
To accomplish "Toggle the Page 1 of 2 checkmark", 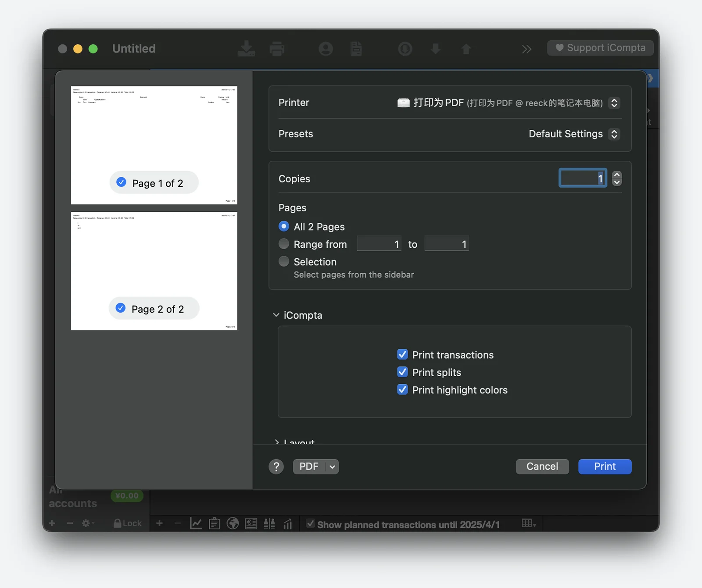I will 122,182.
